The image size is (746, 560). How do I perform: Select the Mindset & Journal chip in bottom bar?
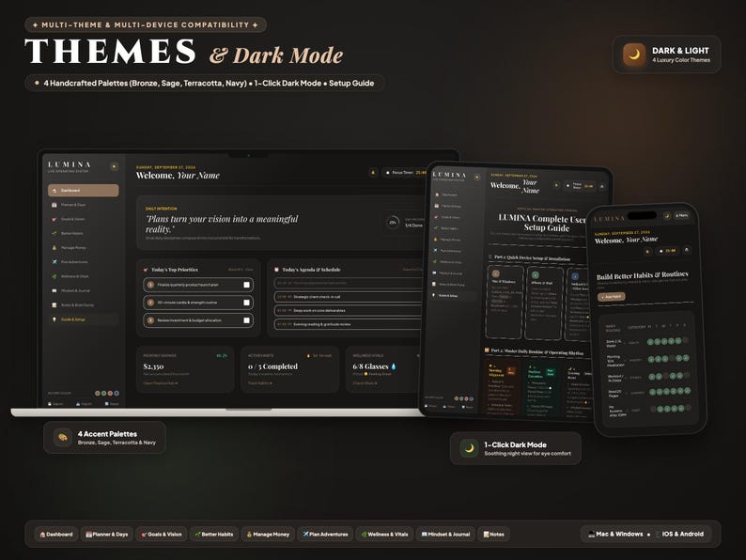pos(445,535)
